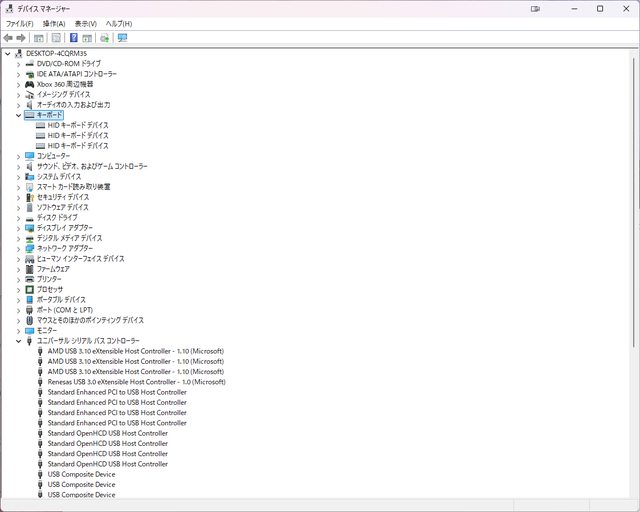This screenshot has height=512, width=640.
Task: Collapse the ユニバーサル シリアル バス コントローラー category
Action: pos(18,341)
